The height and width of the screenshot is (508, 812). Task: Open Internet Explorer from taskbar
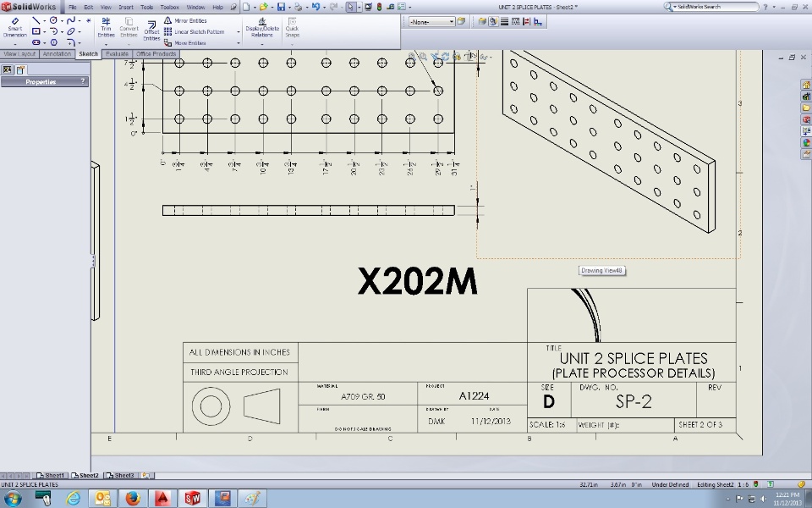pyautogui.click(x=74, y=499)
